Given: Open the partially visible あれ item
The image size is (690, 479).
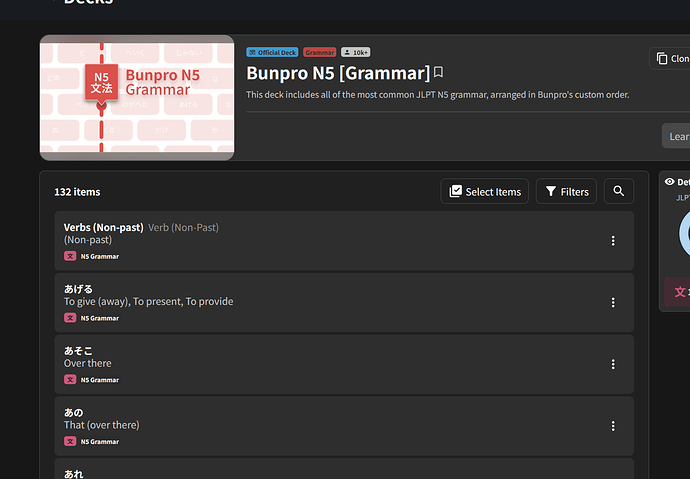Looking at the screenshot, I should [344, 469].
